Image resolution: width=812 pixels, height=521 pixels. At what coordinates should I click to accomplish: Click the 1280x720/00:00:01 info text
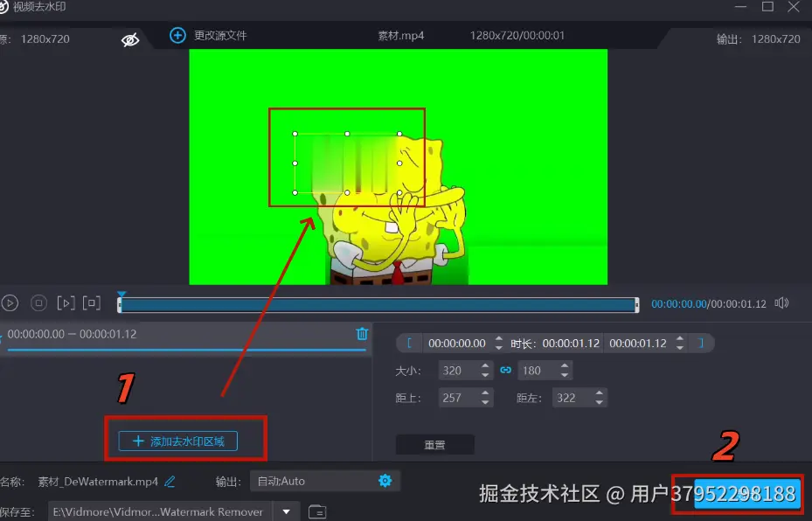(x=517, y=36)
